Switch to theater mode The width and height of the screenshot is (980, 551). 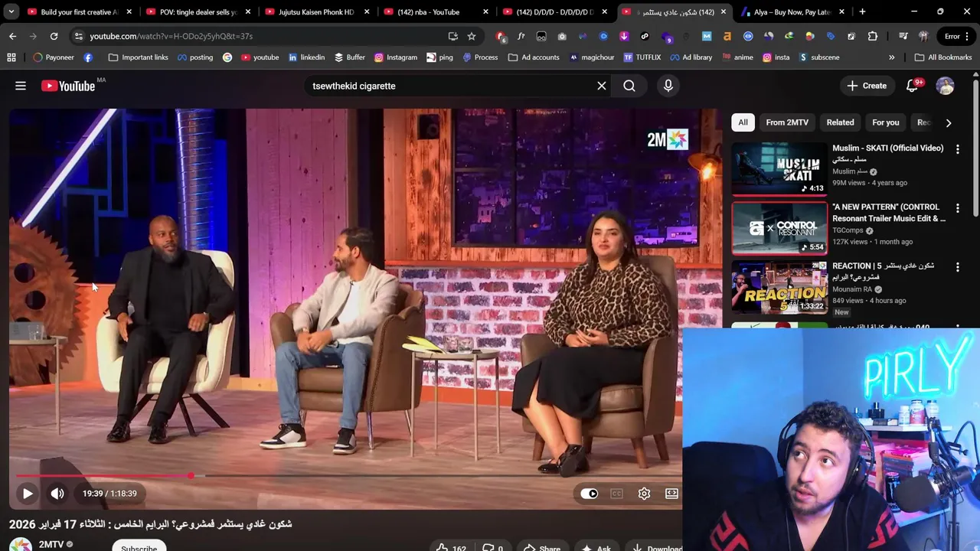[671, 494]
